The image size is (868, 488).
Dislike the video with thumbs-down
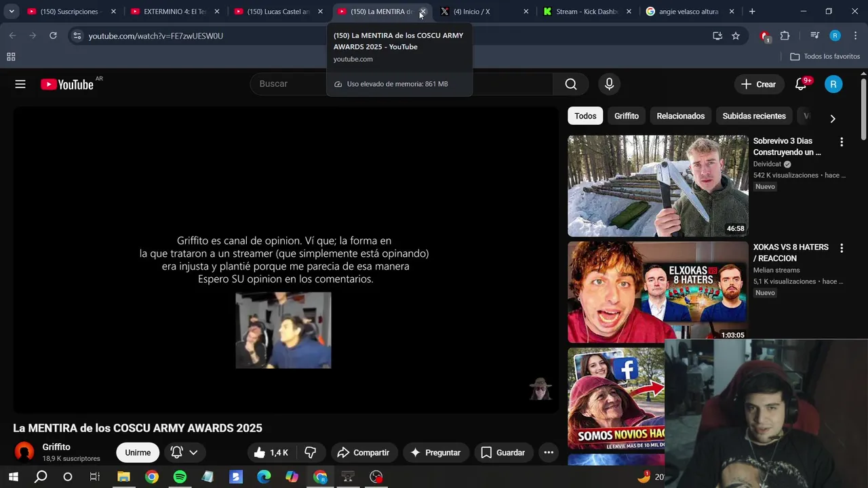[x=311, y=453]
